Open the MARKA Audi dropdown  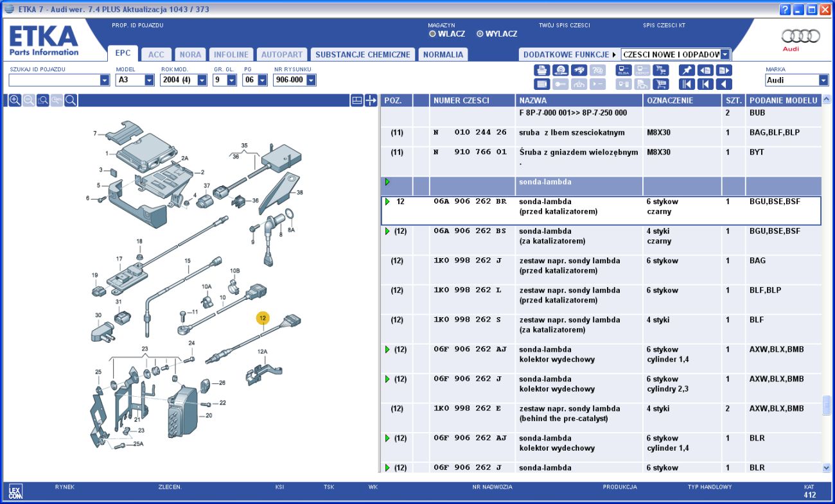[823, 80]
